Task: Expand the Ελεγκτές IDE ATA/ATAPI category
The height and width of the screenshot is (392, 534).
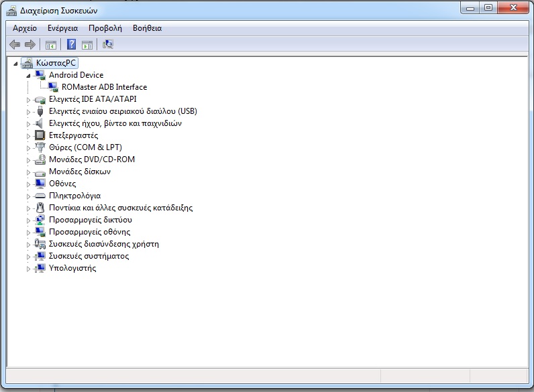Action: pyautogui.click(x=28, y=99)
